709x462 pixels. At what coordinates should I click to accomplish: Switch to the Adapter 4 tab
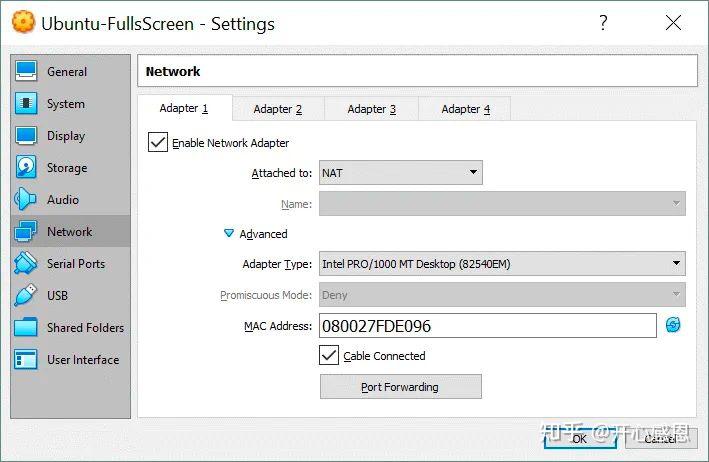click(x=465, y=109)
